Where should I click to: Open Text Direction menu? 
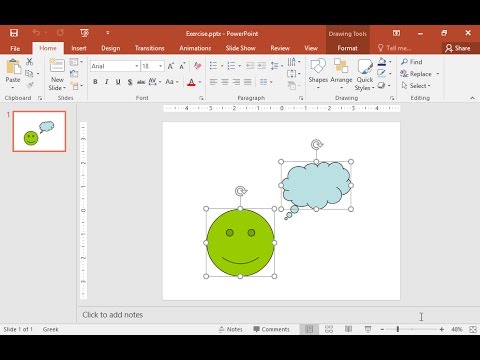pyautogui.click(x=294, y=62)
